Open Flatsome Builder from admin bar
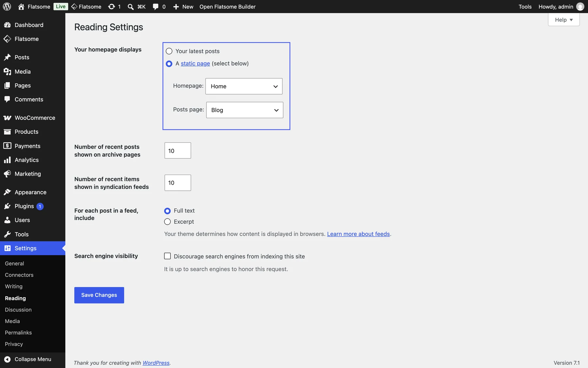The height and width of the screenshot is (368, 588). coord(227,7)
